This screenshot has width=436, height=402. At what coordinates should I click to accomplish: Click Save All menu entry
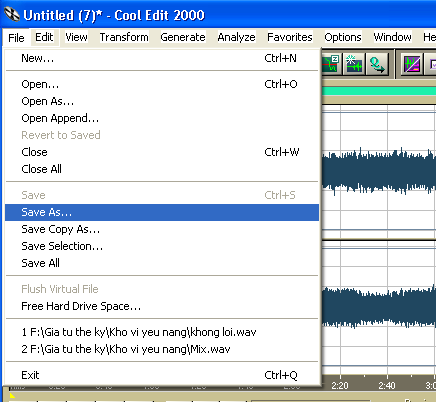coord(162,263)
